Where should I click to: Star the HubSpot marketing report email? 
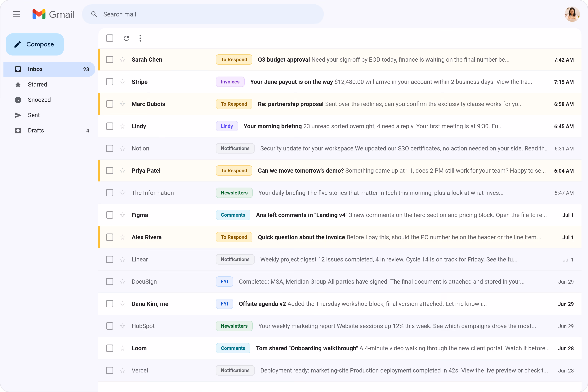coord(122,326)
